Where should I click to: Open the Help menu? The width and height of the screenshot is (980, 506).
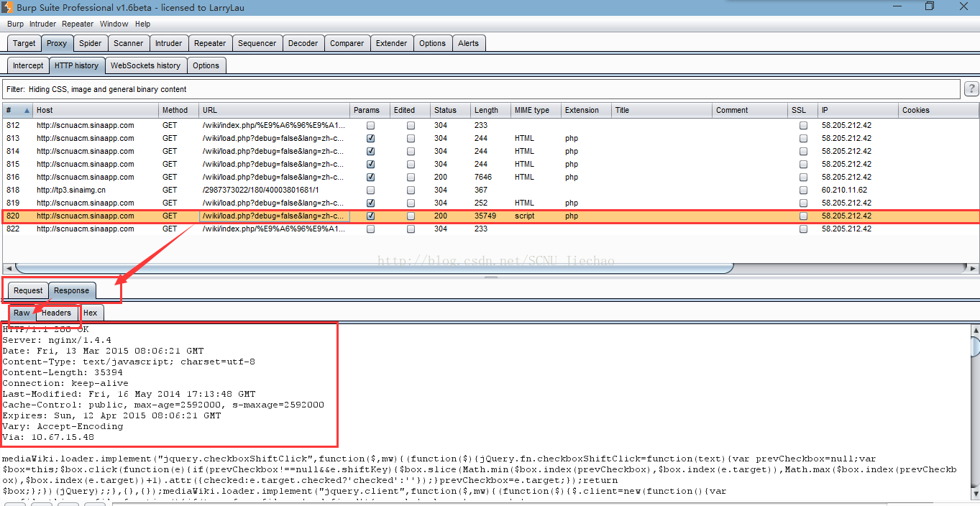[142, 24]
